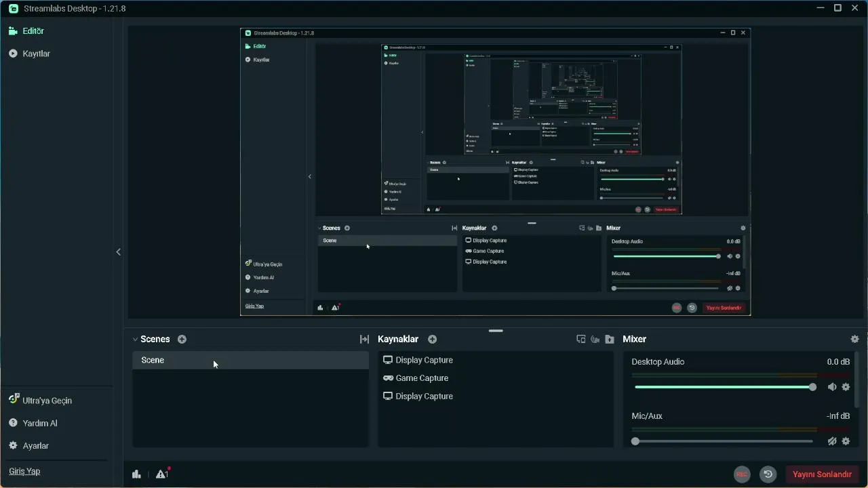The image size is (868, 488).
Task: Click Editör in largest nested preview window
Action: [x=256, y=47]
